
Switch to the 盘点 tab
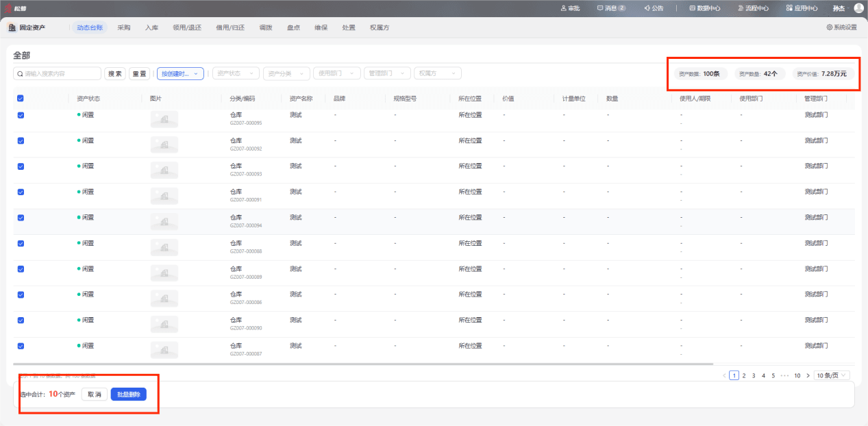293,27
